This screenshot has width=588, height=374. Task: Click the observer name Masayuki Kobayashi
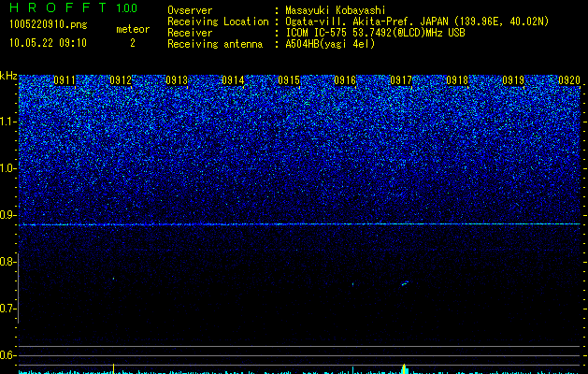tap(336, 10)
